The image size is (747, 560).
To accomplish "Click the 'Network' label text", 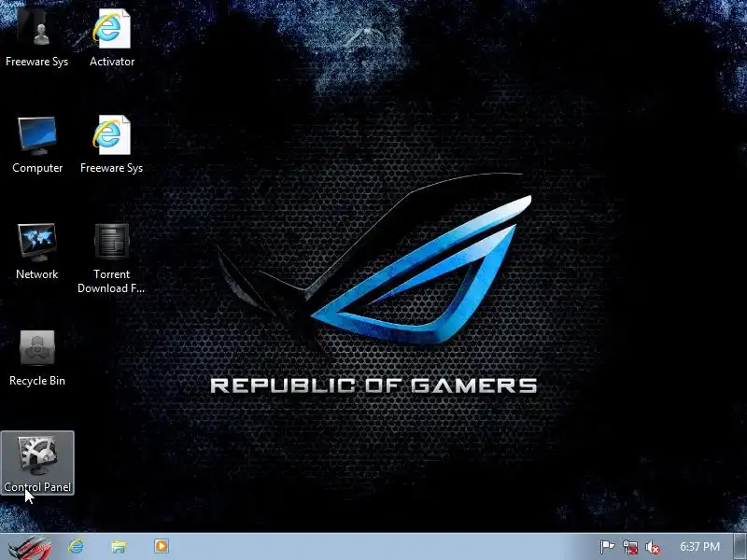I will pyautogui.click(x=37, y=274).
